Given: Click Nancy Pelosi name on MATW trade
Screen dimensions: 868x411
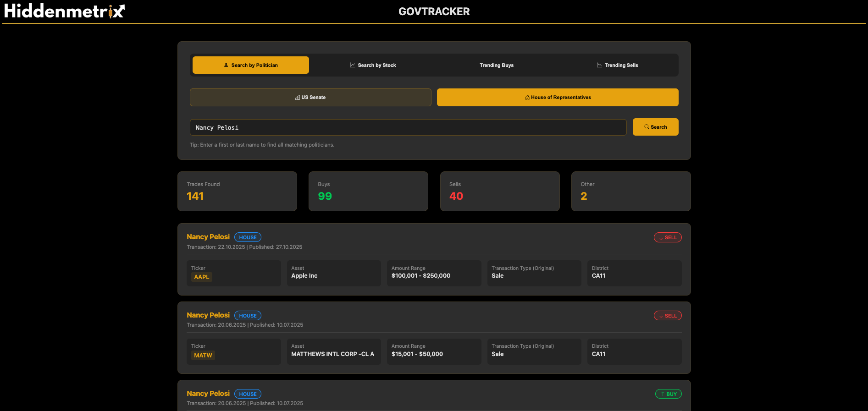Looking at the screenshot, I should pos(208,315).
